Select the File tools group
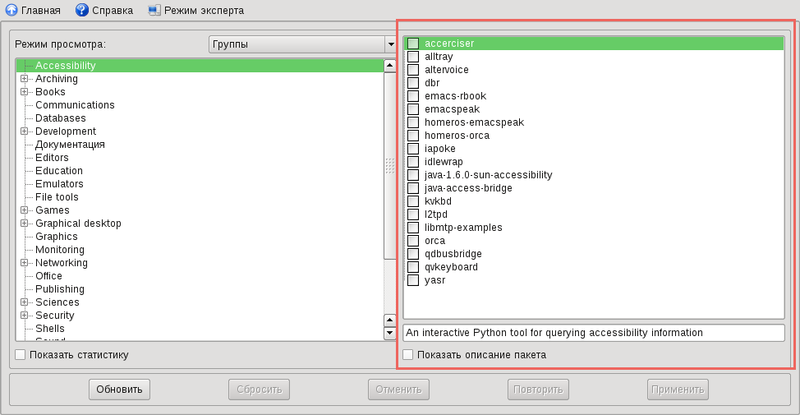Image resolution: width=800 pixels, height=415 pixels. click(57, 197)
